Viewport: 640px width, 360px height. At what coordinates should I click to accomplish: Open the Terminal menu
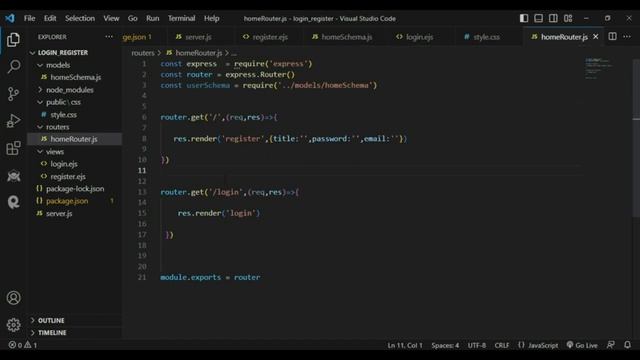point(181,18)
